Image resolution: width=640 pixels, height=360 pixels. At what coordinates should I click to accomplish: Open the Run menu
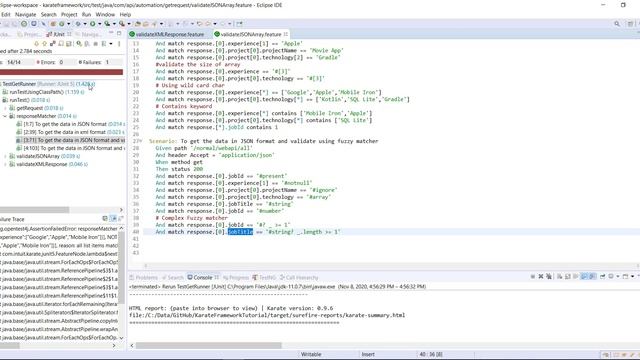click(87, 14)
